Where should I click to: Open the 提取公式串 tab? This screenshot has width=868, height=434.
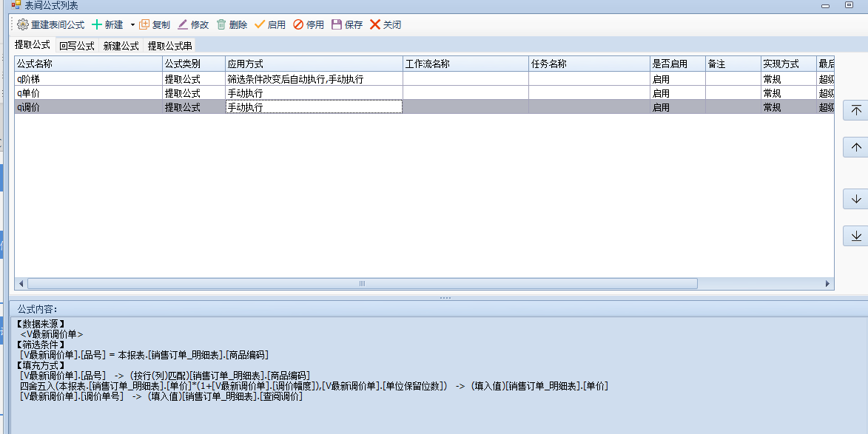tap(169, 46)
